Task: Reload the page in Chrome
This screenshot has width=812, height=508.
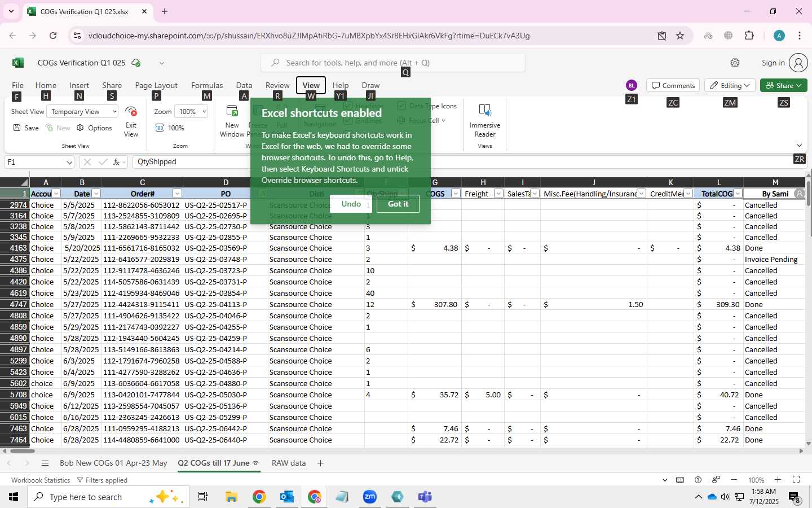Action: (53, 36)
